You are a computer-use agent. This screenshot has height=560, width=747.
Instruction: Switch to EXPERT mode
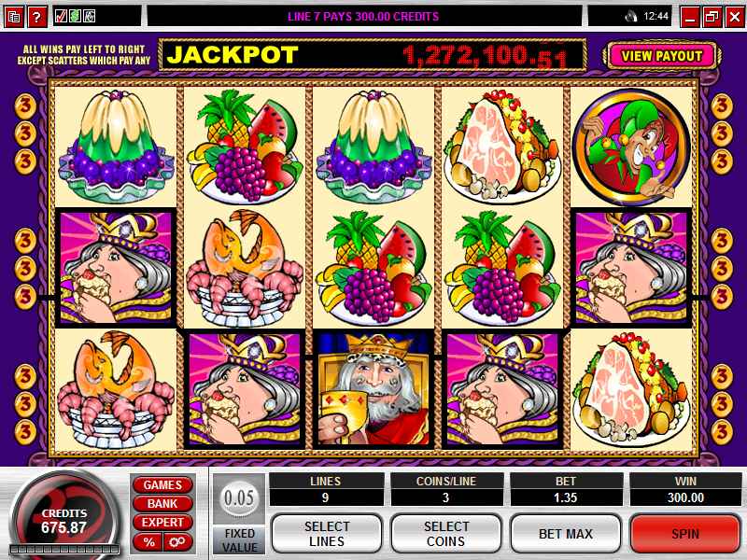162,523
